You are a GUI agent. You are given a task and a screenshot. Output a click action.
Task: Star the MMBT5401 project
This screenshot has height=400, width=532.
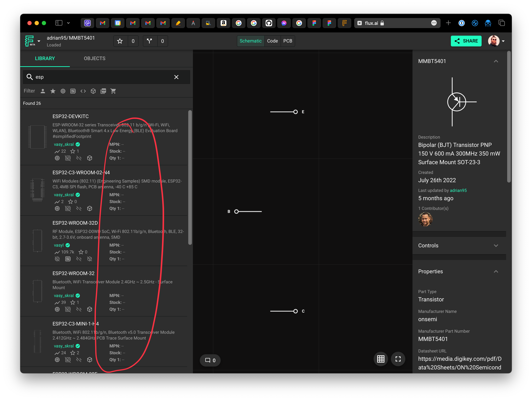[120, 41]
